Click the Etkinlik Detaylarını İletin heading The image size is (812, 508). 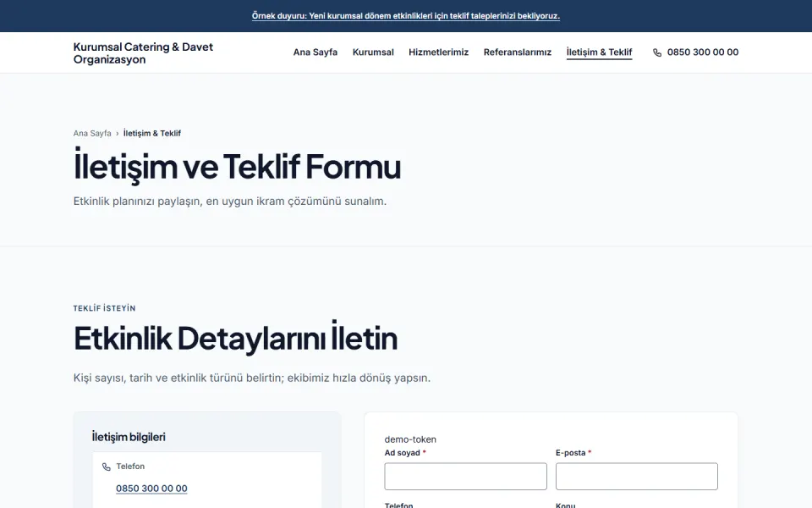coord(236,338)
